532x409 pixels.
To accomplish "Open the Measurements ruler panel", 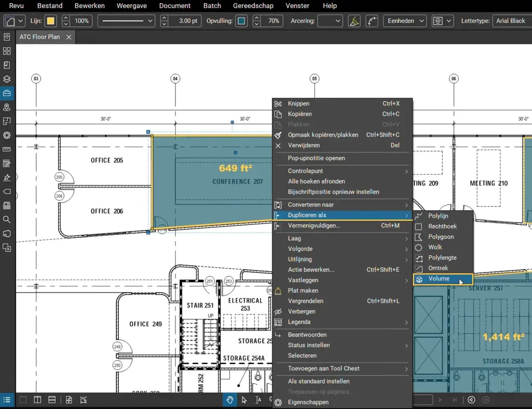I will (7, 149).
